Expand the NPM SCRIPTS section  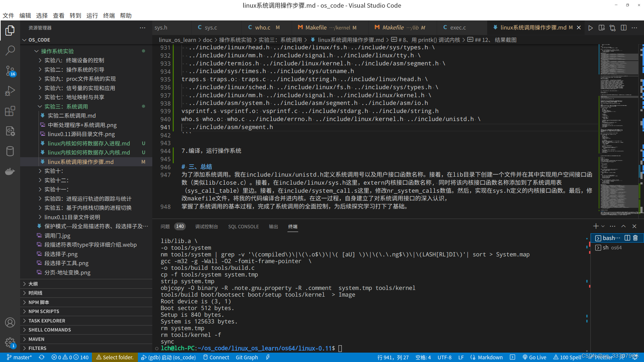[44, 311]
